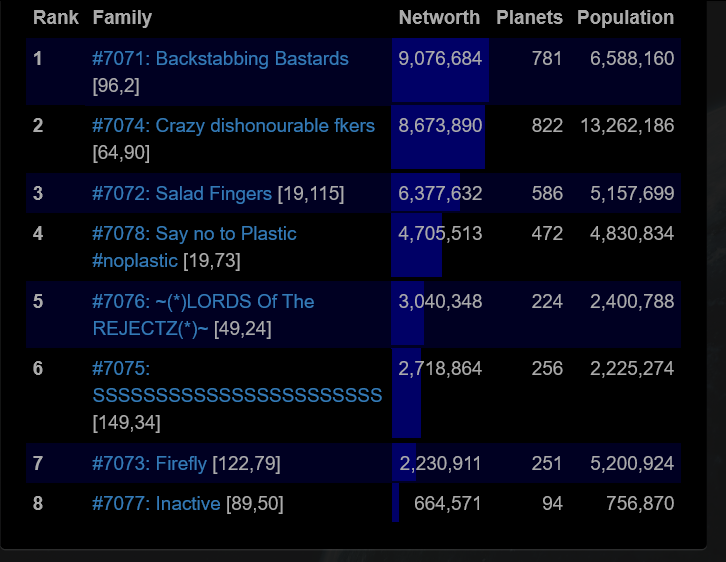
Task: Click the population value 13,262,186
Action: coord(626,126)
